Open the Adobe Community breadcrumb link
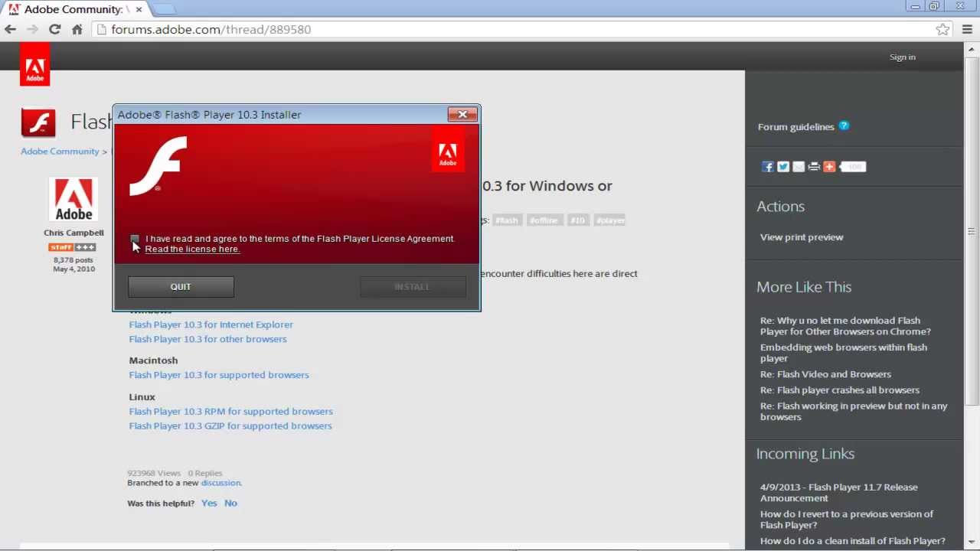The image size is (980, 551). [x=60, y=152]
